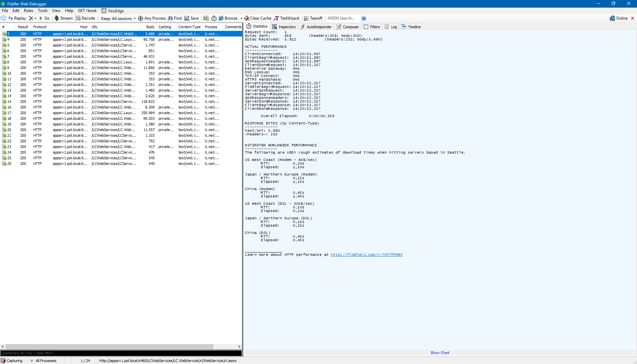
Task: Expand the Browse dropdown arrow
Action: [241, 18]
